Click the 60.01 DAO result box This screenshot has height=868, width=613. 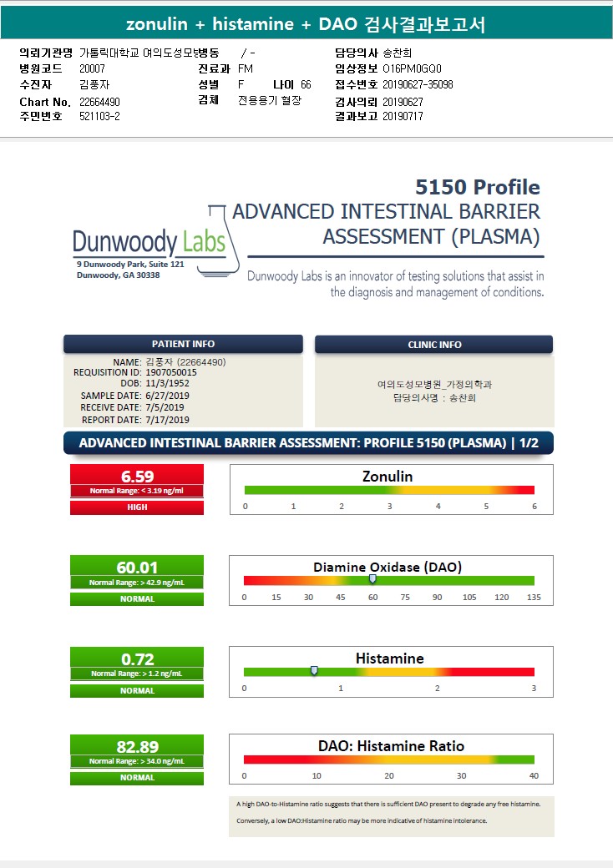(x=137, y=567)
